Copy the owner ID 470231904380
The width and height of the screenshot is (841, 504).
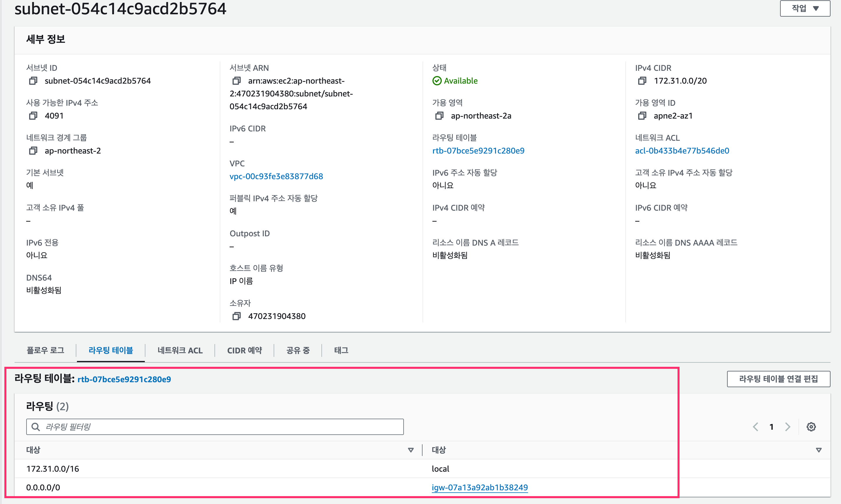[236, 316]
